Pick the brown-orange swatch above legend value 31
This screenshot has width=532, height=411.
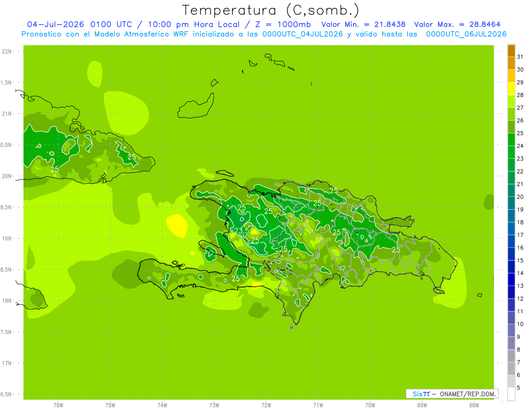coord(511,51)
